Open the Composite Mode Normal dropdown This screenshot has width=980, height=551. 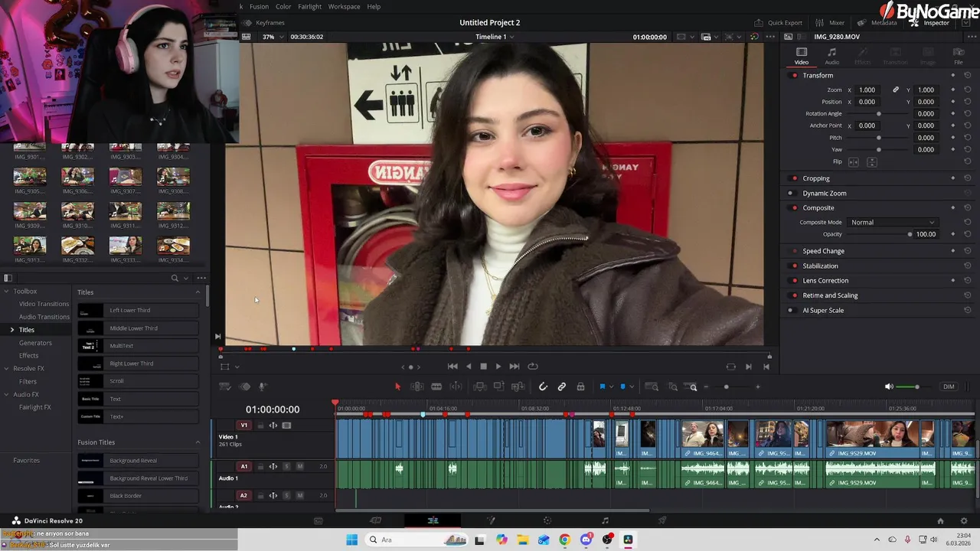tap(892, 222)
